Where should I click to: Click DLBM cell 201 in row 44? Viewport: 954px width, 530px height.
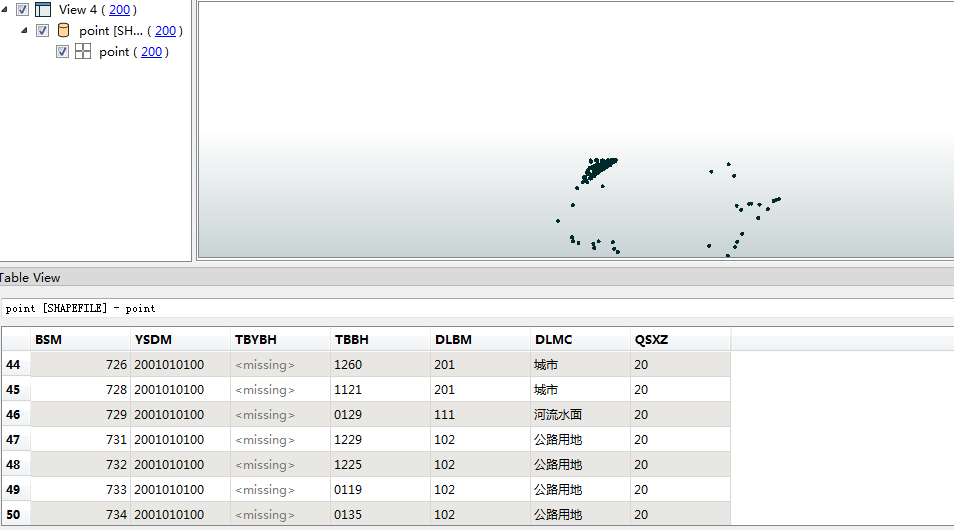(481, 364)
